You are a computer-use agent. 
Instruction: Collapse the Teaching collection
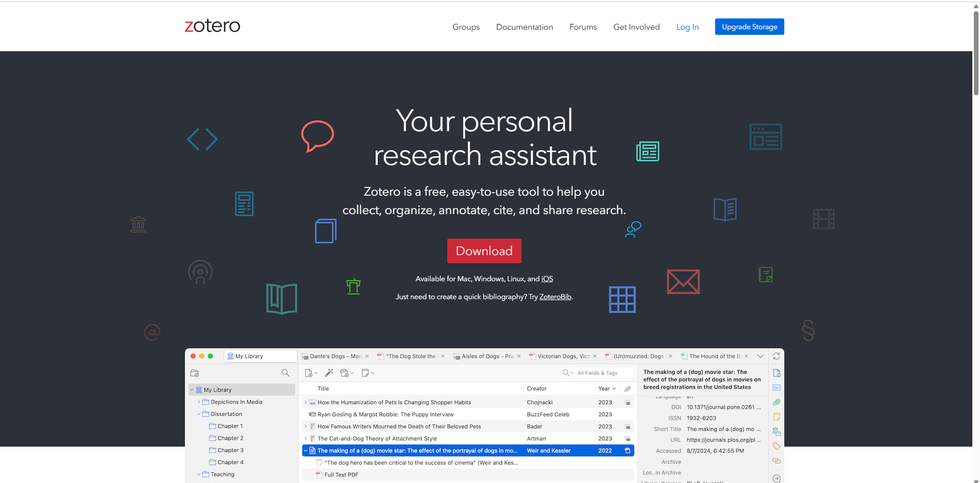coord(199,474)
